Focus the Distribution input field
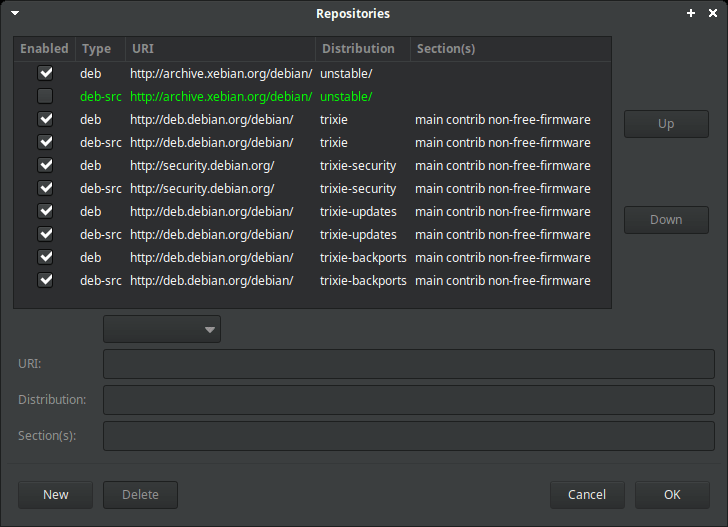The height and width of the screenshot is (527, 728). [408, 400]
